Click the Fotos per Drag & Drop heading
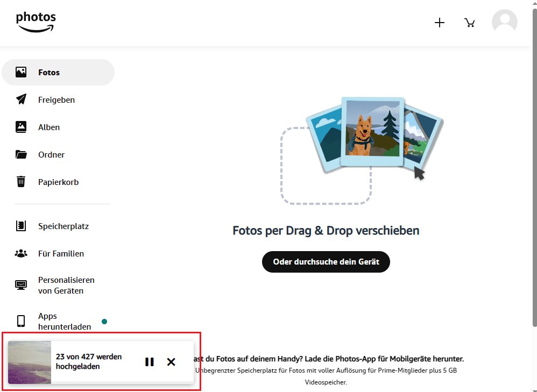 point(326,231)
